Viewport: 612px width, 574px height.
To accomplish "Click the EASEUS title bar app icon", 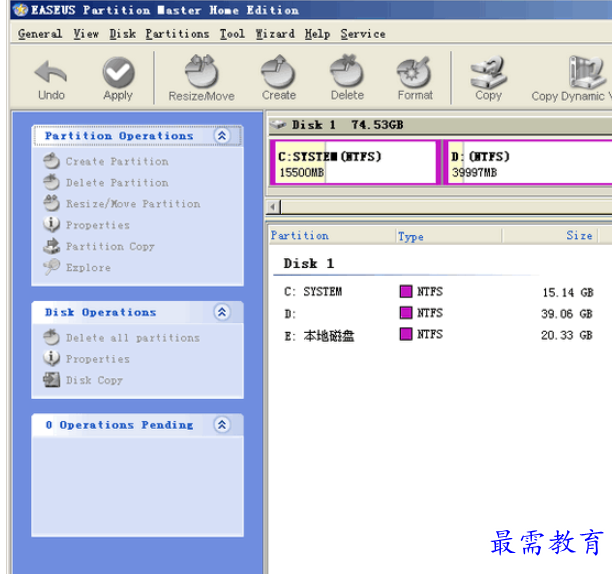I will click(x=21, y=10).
